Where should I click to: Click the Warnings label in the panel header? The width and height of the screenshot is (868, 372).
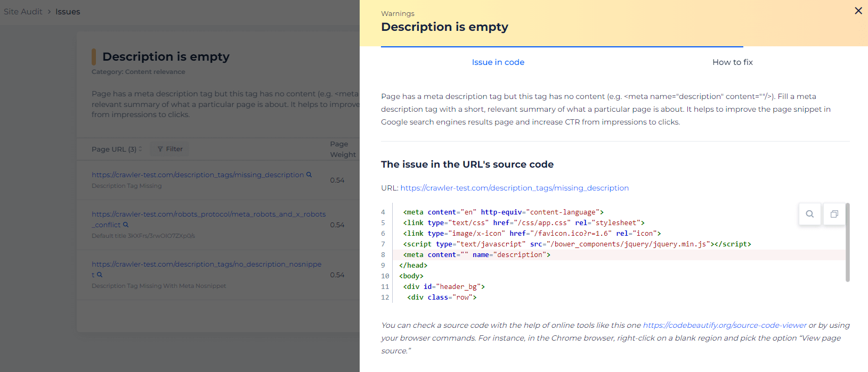[398, 13]
